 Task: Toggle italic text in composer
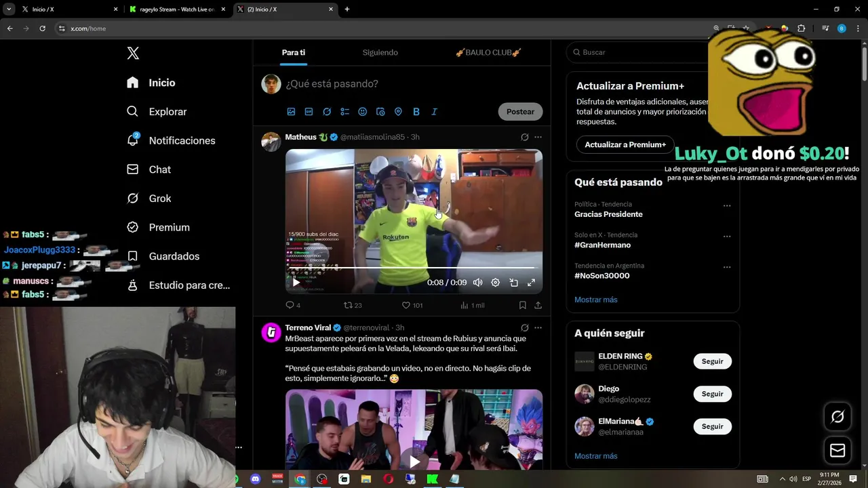pos(434,112)
